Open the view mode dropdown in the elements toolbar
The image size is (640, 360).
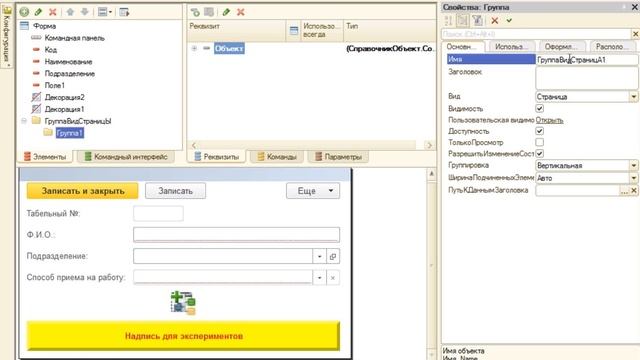pyautogui.click(x=104, y=12)
